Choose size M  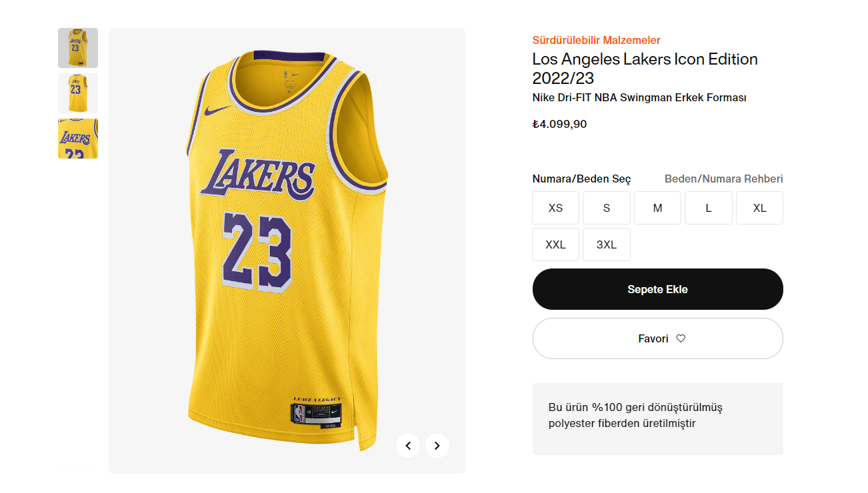click(x=657, y=208)
